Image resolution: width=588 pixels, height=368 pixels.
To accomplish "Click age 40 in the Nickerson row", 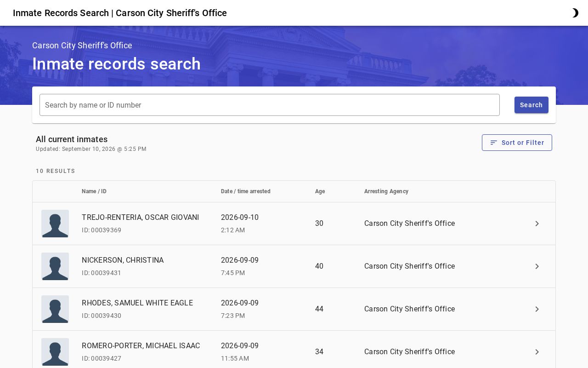I will (319, 266).
